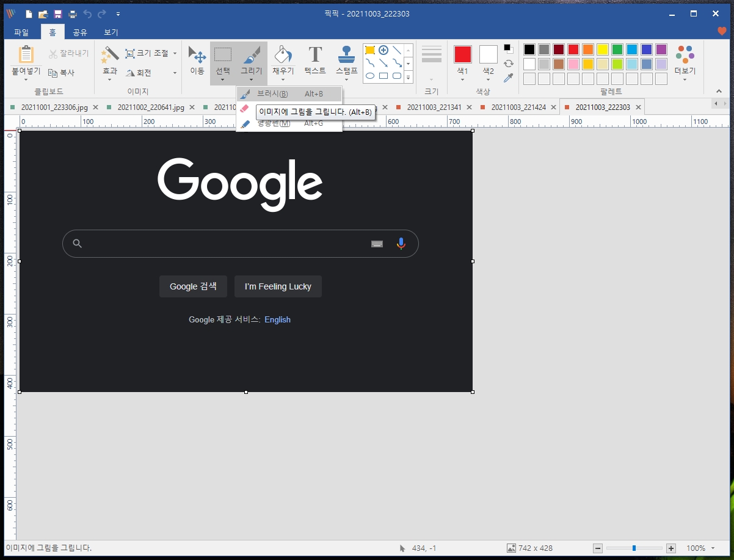Viewport: 734px width, 560px height.
Task: Pick the rounded rectangle shape in the gallery
Action: point(397,76)
